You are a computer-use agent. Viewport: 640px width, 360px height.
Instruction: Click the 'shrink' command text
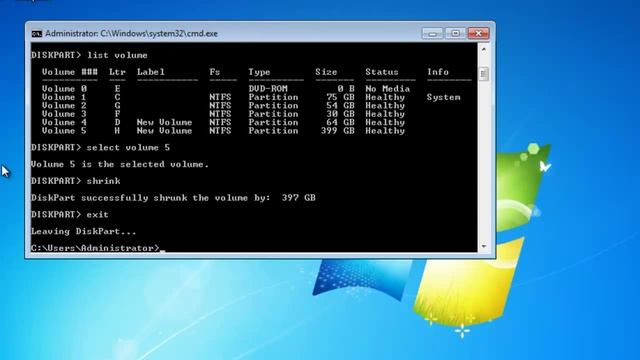(103, 181)
